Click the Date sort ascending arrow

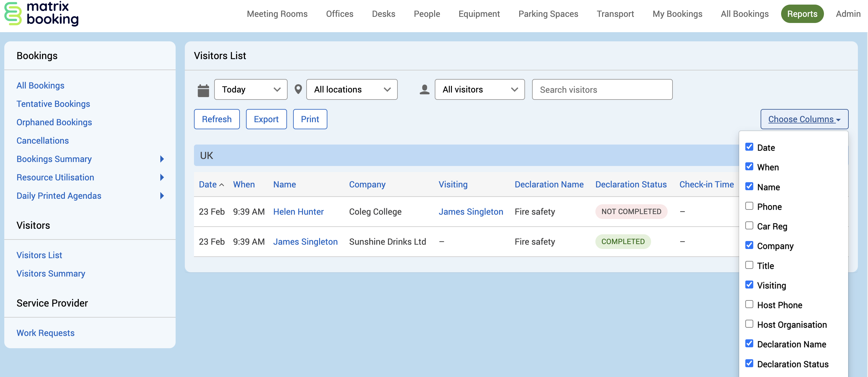pyautogui.click(x=222, y=185)
